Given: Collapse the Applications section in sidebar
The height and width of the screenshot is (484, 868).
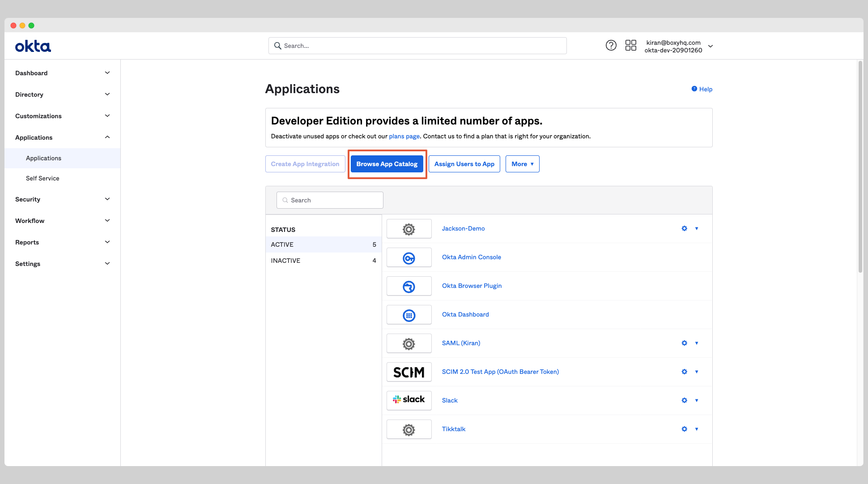Looking at the screenshot, I should coord(62,137).
